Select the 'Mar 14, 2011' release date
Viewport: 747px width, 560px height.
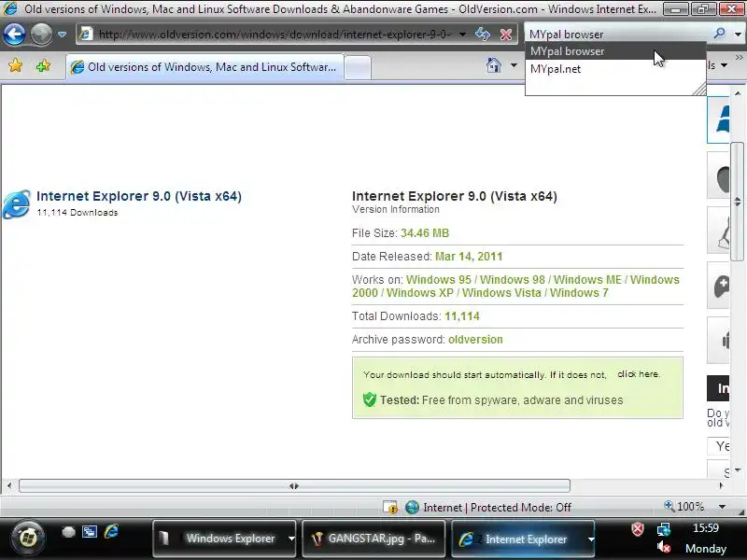[x=469, y=256]
